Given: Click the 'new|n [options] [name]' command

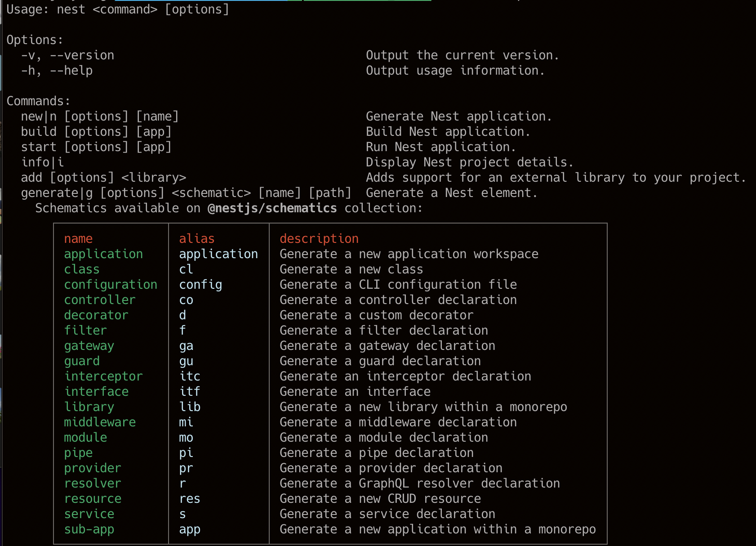Looking at the screenshot, I should (x=100, y=116).
